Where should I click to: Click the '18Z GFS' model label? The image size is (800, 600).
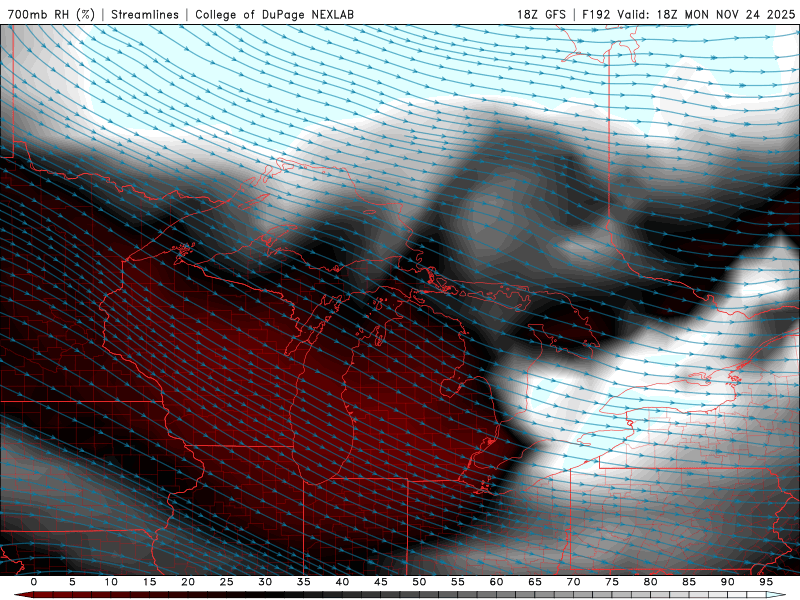[541, 14]
